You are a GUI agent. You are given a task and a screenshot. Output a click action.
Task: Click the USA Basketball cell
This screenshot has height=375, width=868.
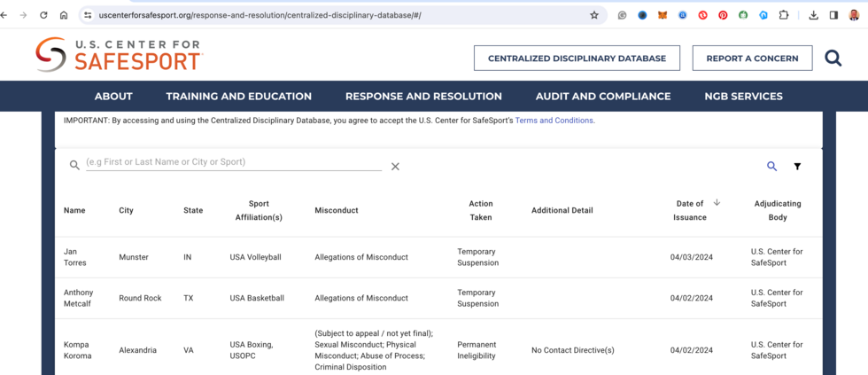257,298
